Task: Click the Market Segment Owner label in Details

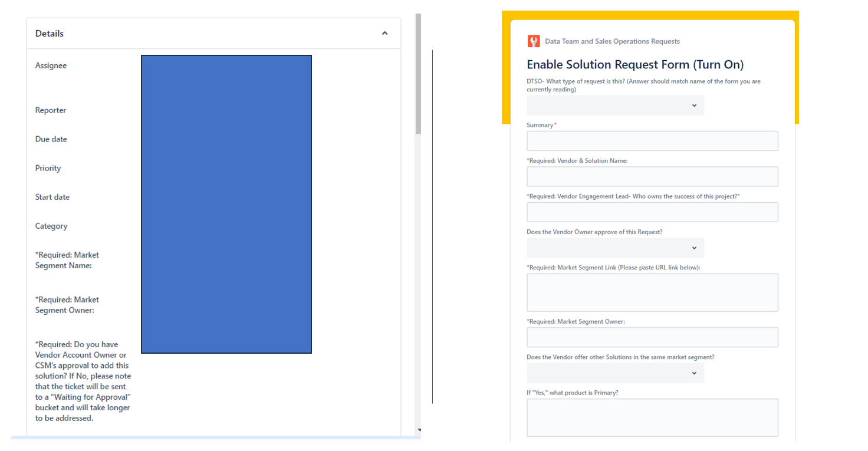Action: [67, 305]
